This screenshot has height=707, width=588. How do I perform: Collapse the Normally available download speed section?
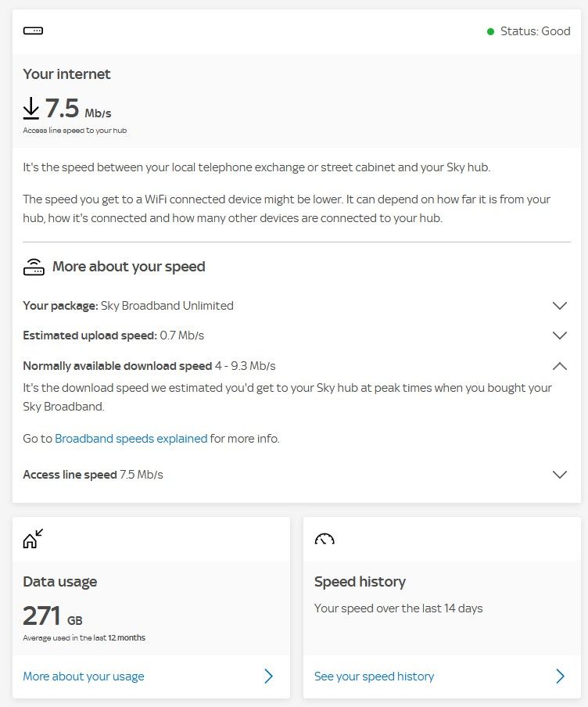(x=559, y=365)
